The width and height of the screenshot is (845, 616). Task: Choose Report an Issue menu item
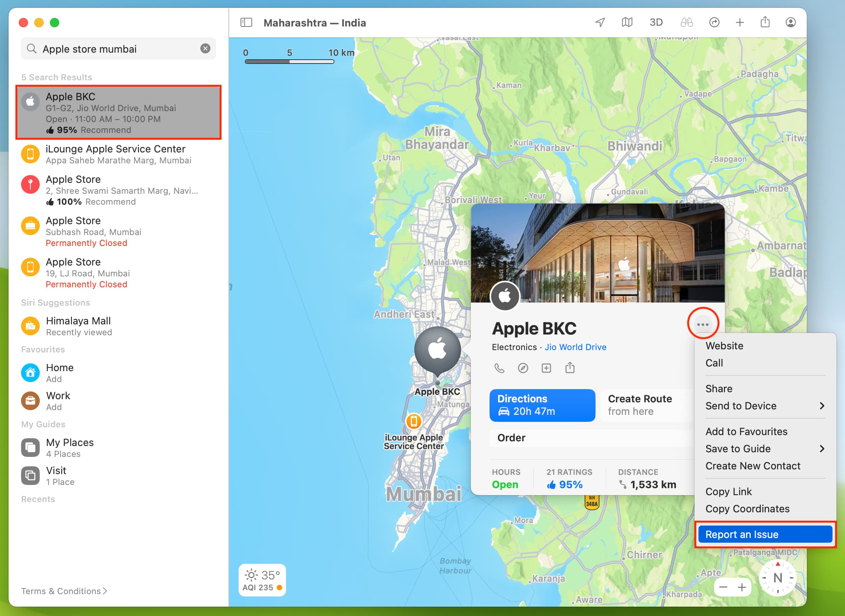765,535
